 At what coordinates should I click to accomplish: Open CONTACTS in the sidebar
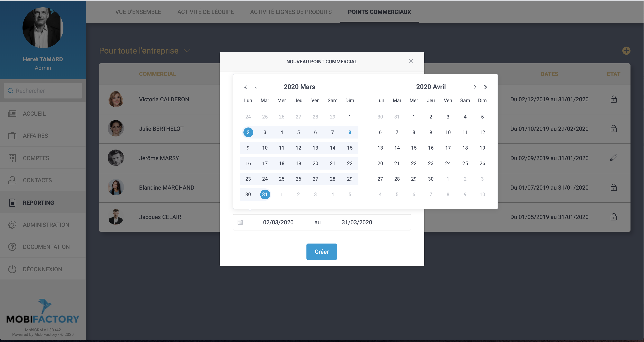(37, 180)
